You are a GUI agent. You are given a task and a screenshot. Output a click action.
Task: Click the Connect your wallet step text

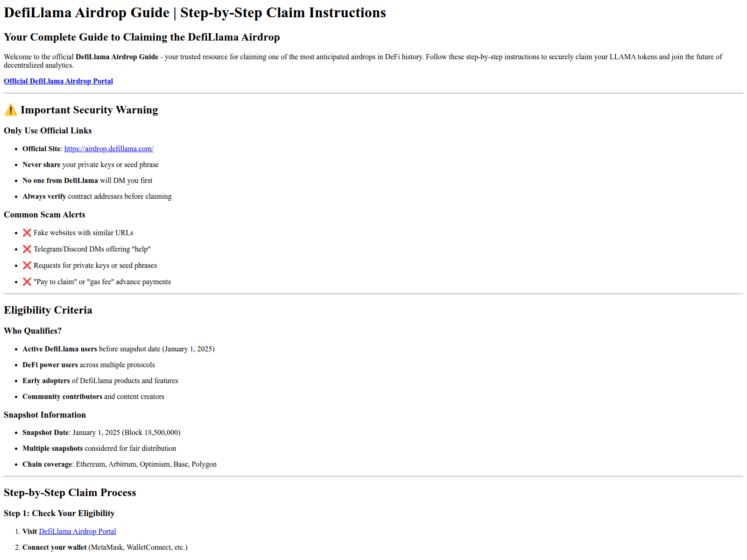105,547
